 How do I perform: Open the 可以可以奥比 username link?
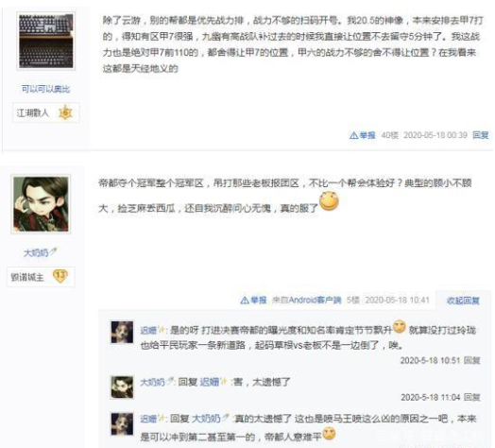tap(45, 89)
